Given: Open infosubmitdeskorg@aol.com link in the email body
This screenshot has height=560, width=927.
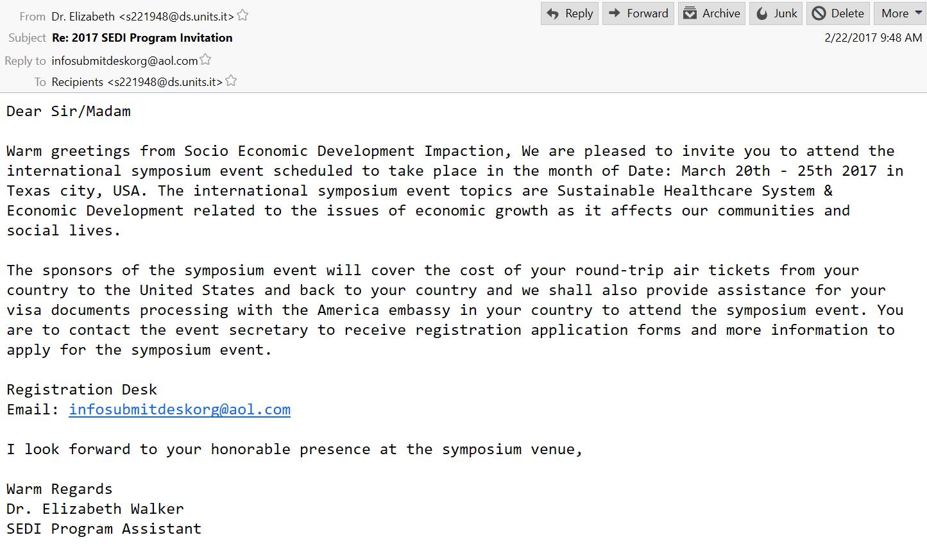Looking at the screenshot, I should [180, 409].
